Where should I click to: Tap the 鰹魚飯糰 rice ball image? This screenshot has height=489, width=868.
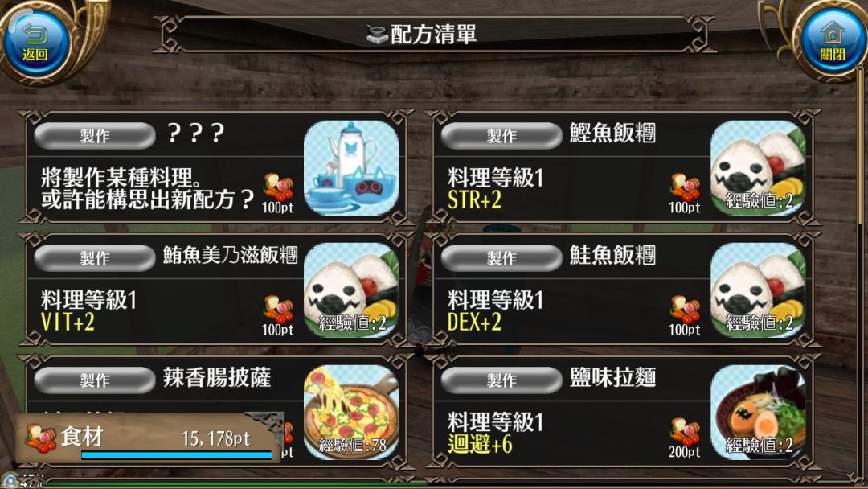point(758,168)
